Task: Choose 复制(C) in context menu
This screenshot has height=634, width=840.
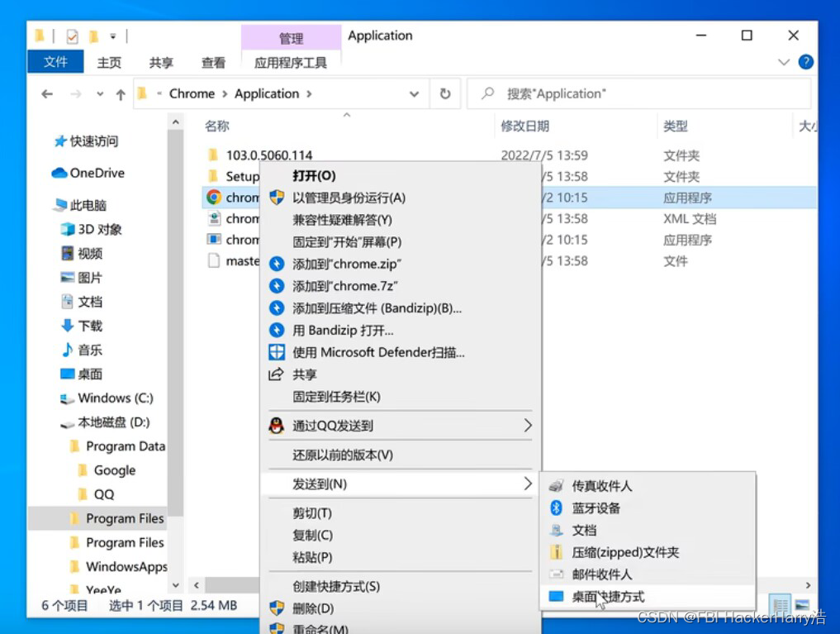Action: pyautogui.click(x=313, y=536)
